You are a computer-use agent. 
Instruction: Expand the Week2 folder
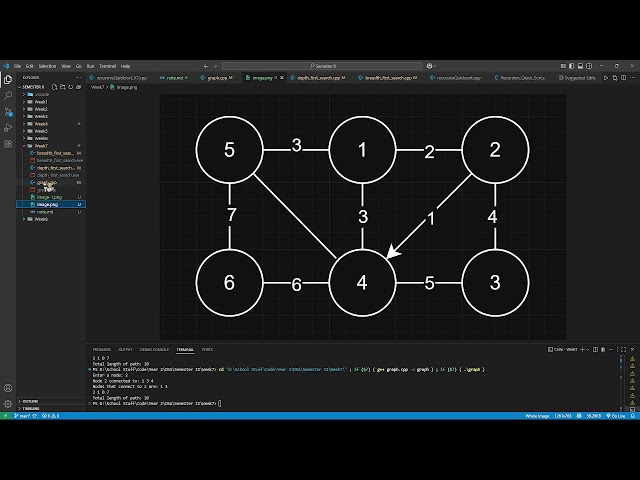coord(51,109)
